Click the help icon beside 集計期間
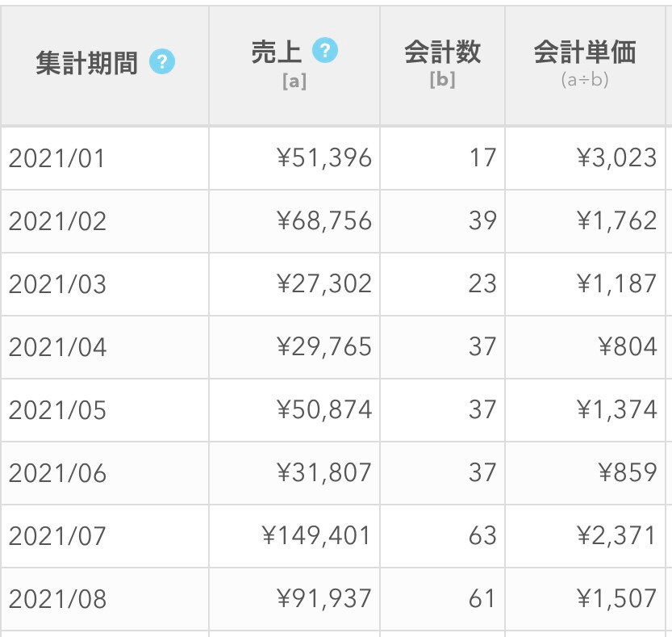Image resolution: width=672 pixels, height=637 pixels. pos(162,62)
